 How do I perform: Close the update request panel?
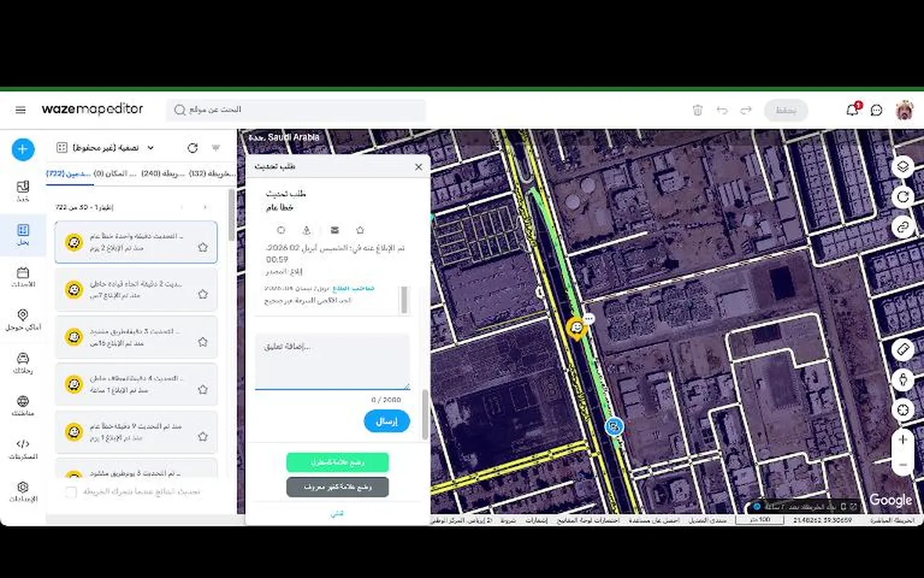click(419, 167)
